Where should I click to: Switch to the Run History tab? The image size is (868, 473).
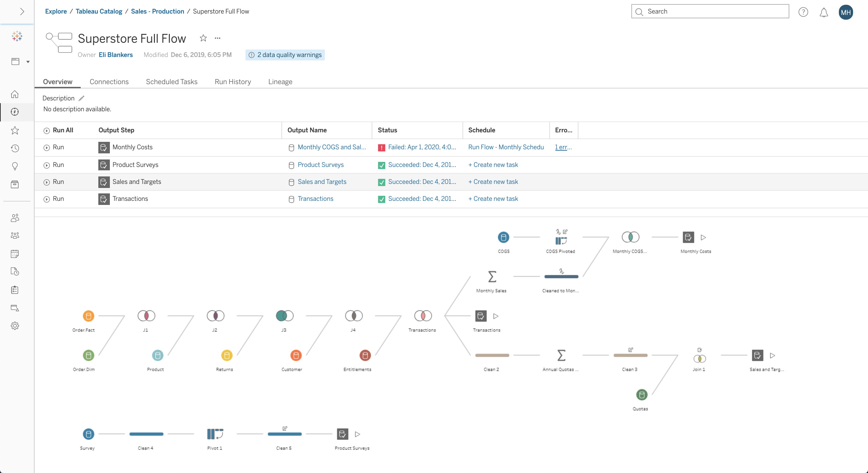(x=233, y=81)
